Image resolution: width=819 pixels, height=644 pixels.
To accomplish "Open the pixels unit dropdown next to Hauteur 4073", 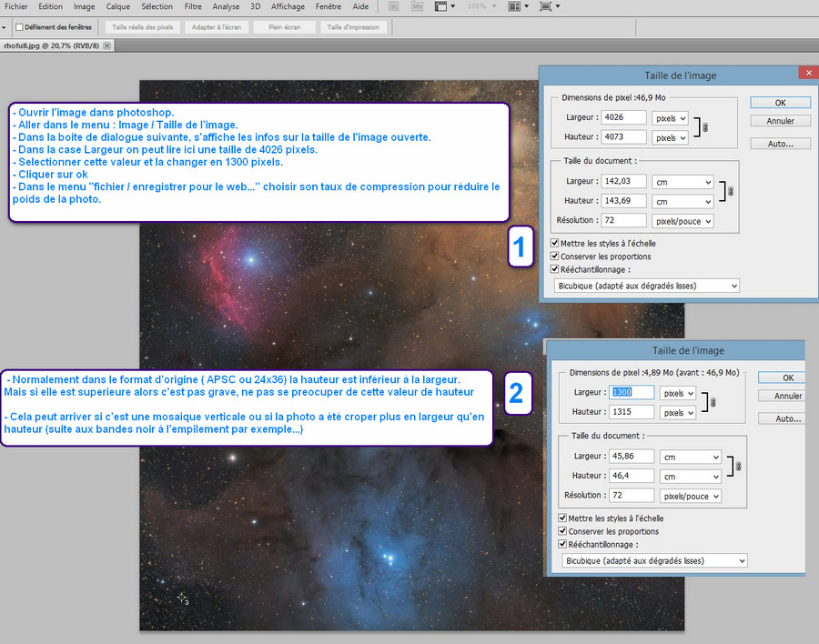I will coord(670,138).
